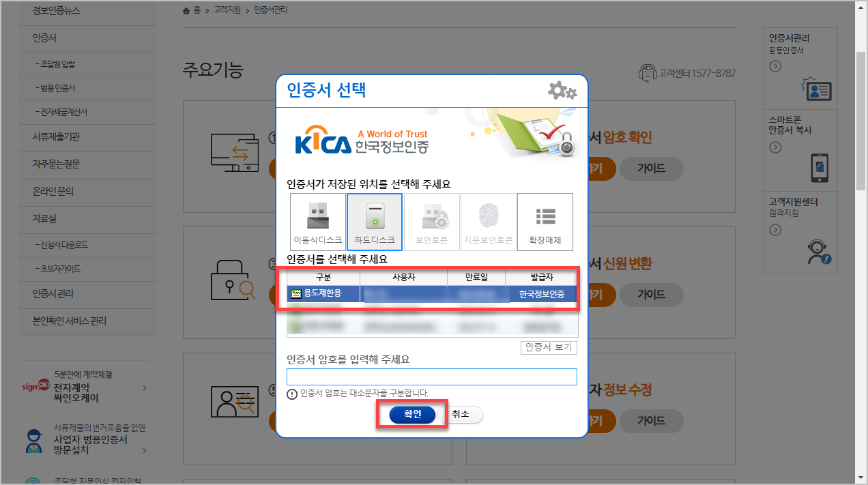
Task: Click arrow icon under 스마트폰 인증서 복사
Action: point(775,148)
